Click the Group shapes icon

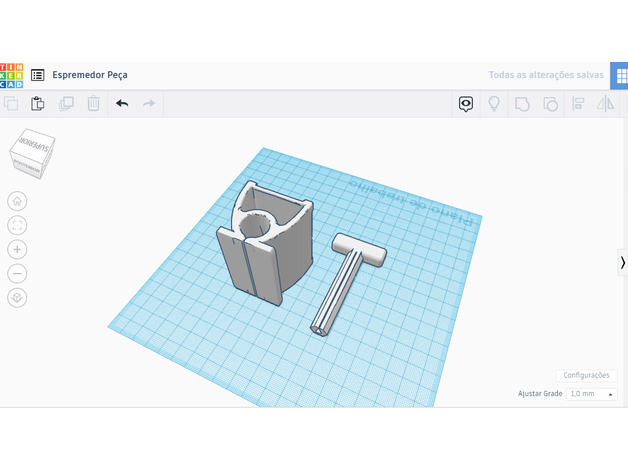tap(522, 104)
